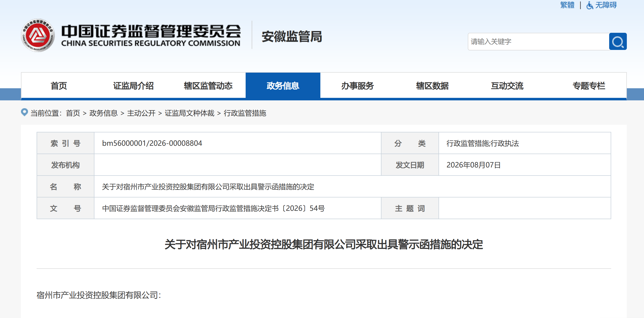Viewport: 644px width, 318px height.
Task: Open the 专题专栏 navigation tab
Action: pyautogui.click(x=589, y=86)
